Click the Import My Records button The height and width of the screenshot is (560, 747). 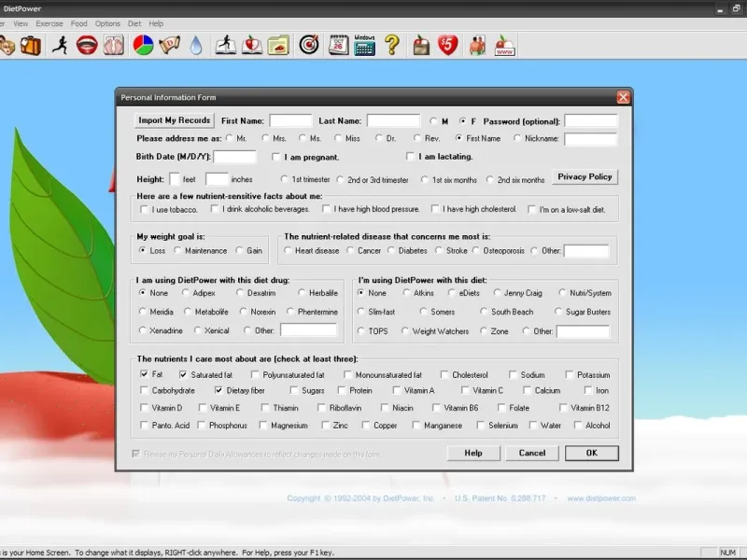coord(175,120)
